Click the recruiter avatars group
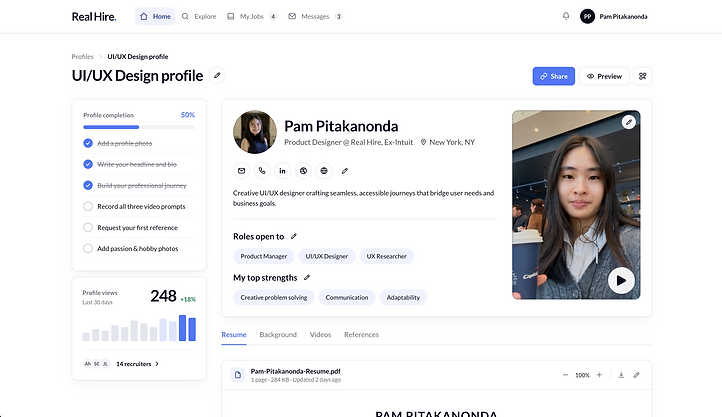Screen dimensions: 722x417 96,364
